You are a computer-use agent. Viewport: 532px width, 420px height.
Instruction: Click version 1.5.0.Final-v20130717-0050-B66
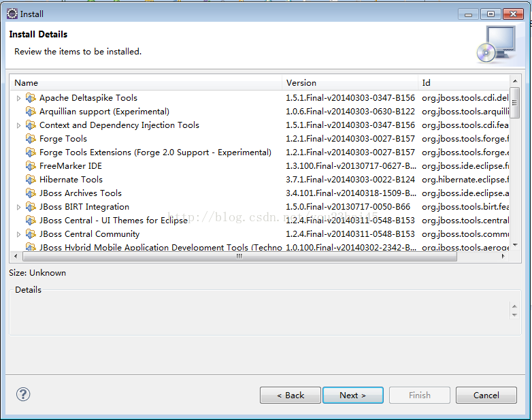[x=348, y=207]
